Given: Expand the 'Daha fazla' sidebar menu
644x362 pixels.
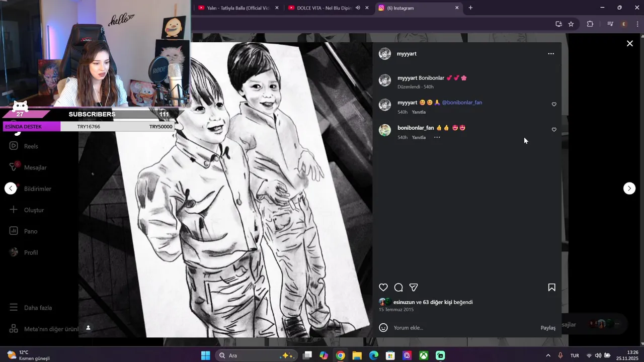Looking at the screenshot, I should click(x=30, y=308).
